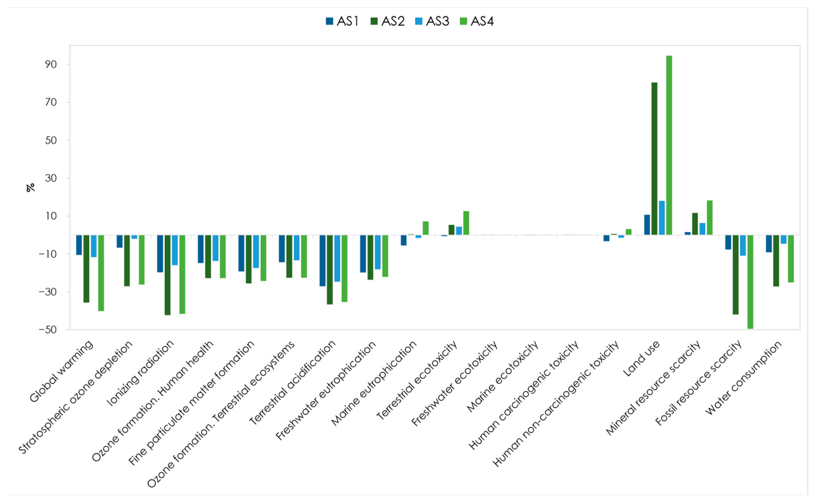Click the AS4 Terrestrial ecotoxicity bar
The image size is (814, 504).
coord(466,223)
